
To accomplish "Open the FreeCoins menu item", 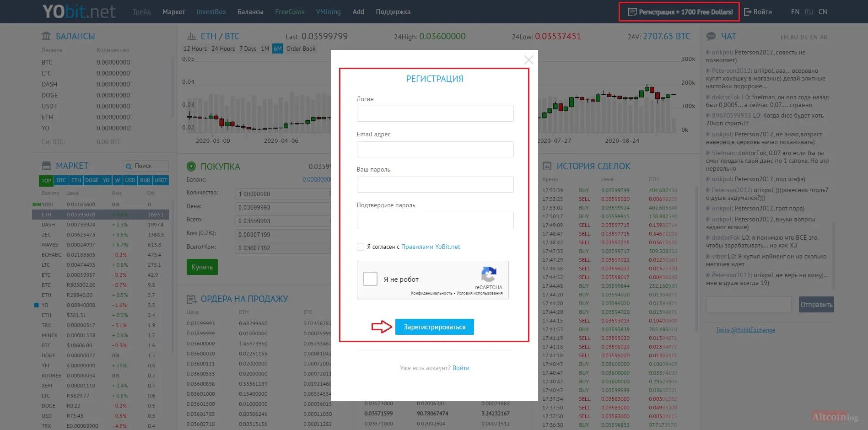I will [290, 12].
